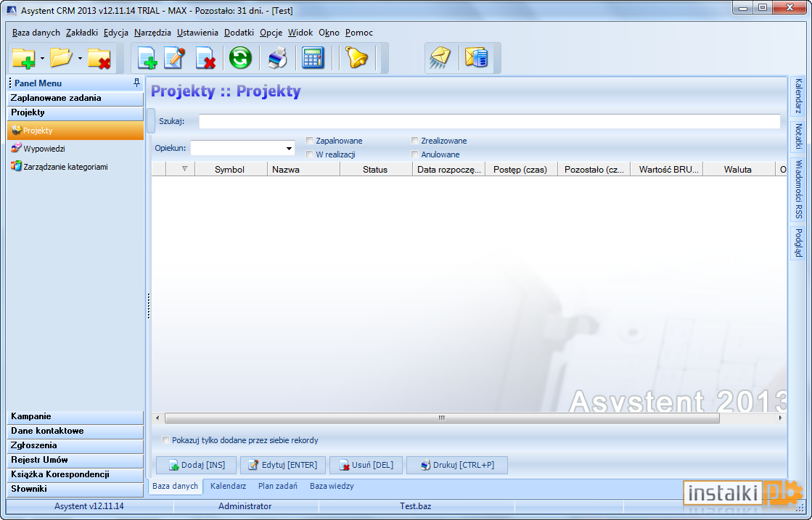Open Dodatki menu
Viewport: 812px width, 520px height.
pyautogui.click(x=239, y=33)
